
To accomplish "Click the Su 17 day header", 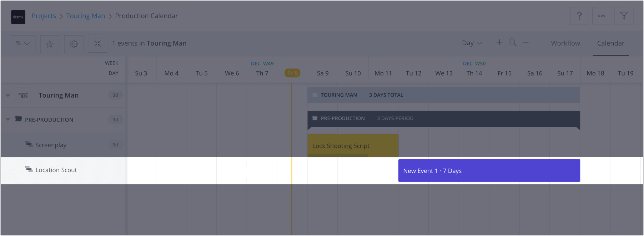I will tap(565, 73).
